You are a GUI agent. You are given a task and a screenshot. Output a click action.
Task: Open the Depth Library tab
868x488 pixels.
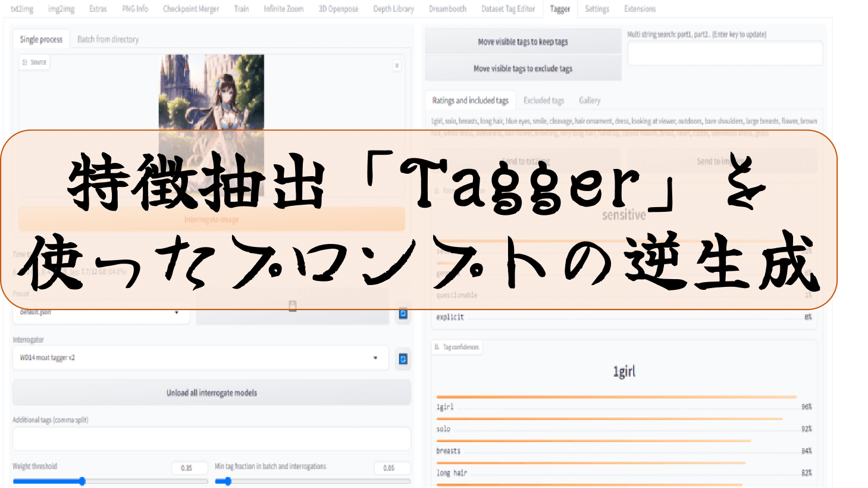pos(394,9)
